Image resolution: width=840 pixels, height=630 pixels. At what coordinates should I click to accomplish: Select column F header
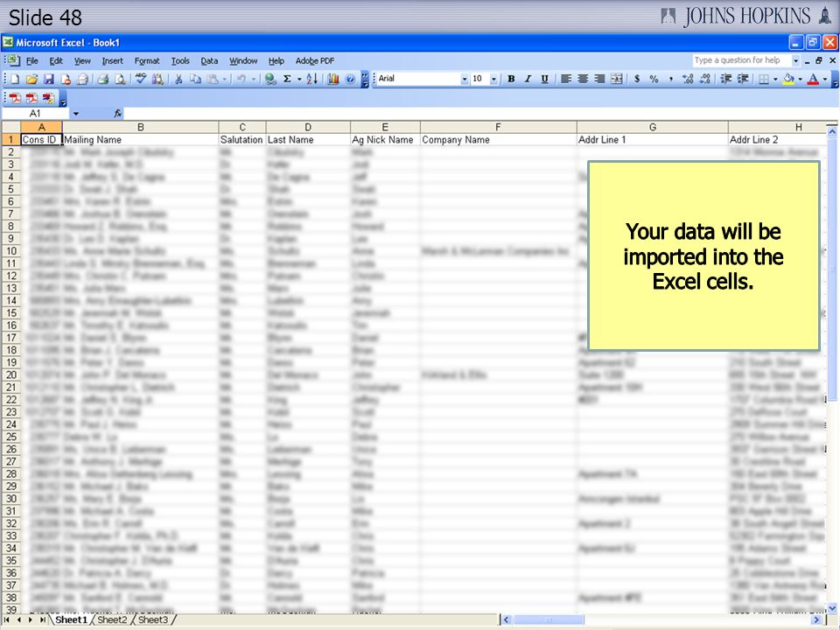pyautogui.click(x=498, y=127)
